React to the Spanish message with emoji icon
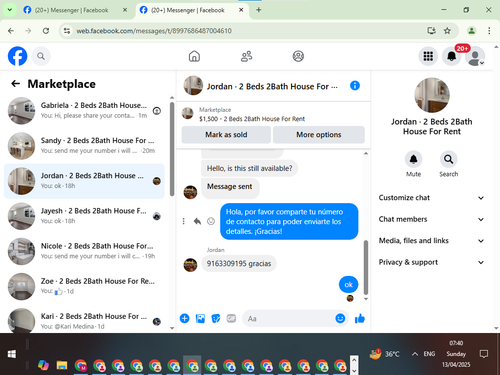The image size is (500, 375). pos(211,221)
